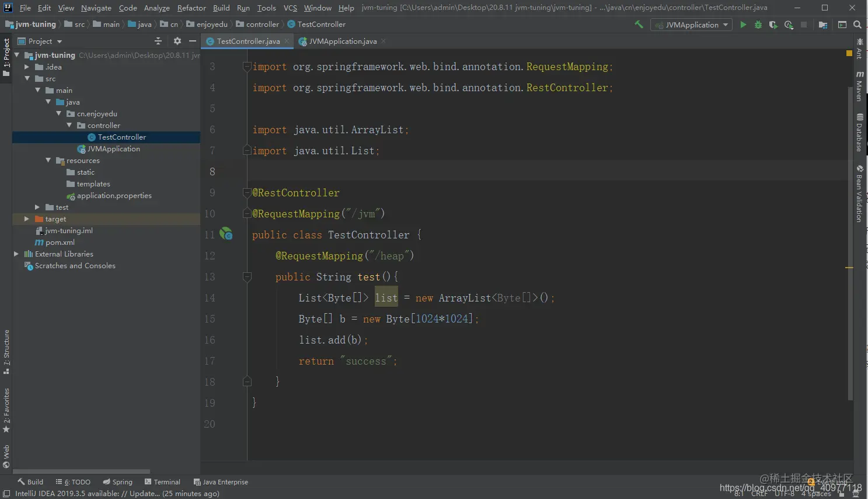Toggle the Structure side panel

coord(6,352)
